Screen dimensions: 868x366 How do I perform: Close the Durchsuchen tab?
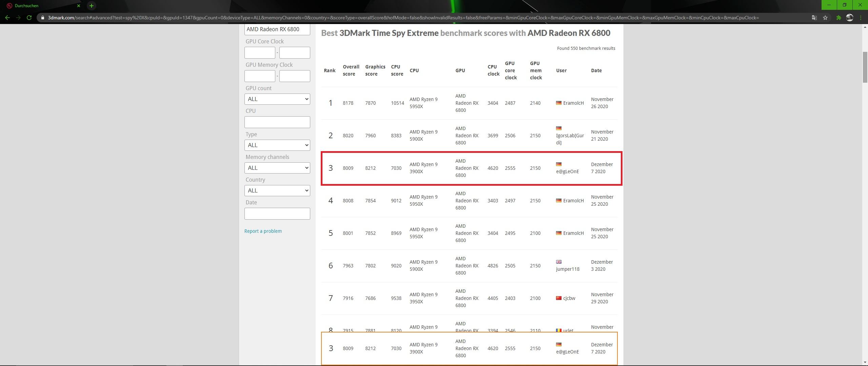coord(79,6)
